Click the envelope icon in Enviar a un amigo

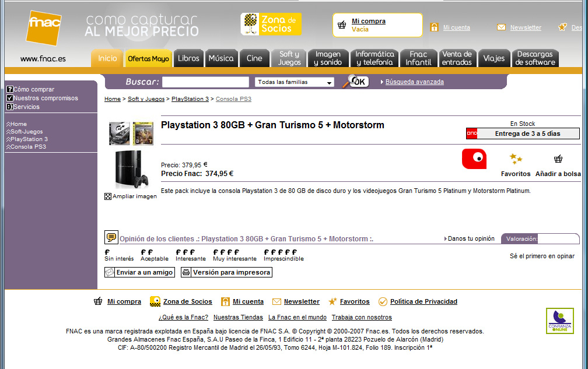[x=110, y=272]
